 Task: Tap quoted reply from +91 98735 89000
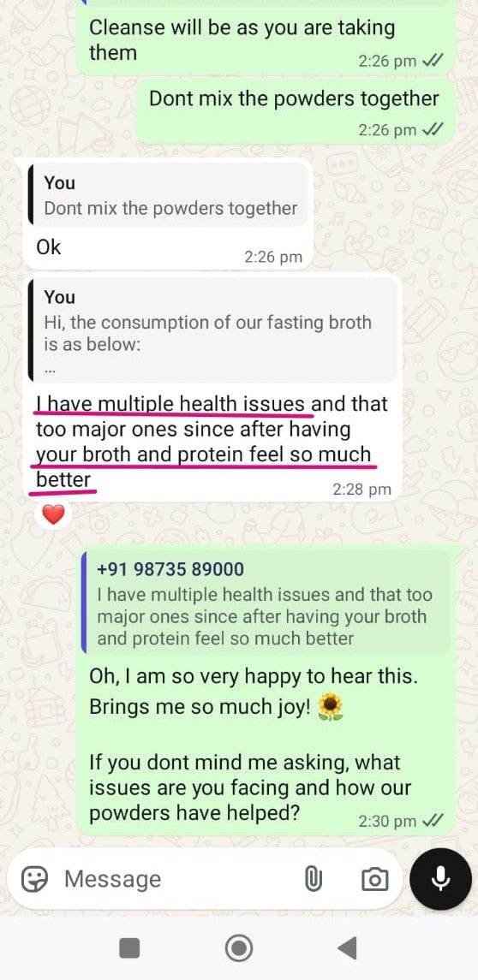(x=266, y=603)
